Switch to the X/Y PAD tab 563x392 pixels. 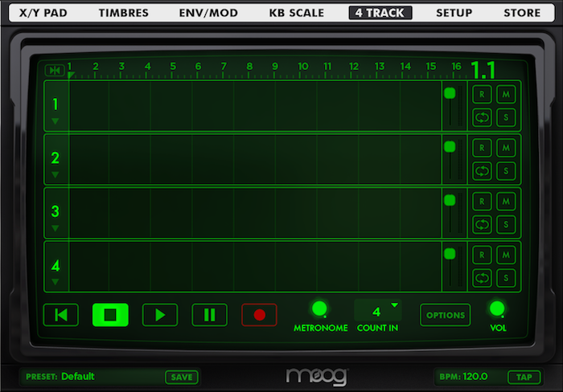[x=43, y=13]
